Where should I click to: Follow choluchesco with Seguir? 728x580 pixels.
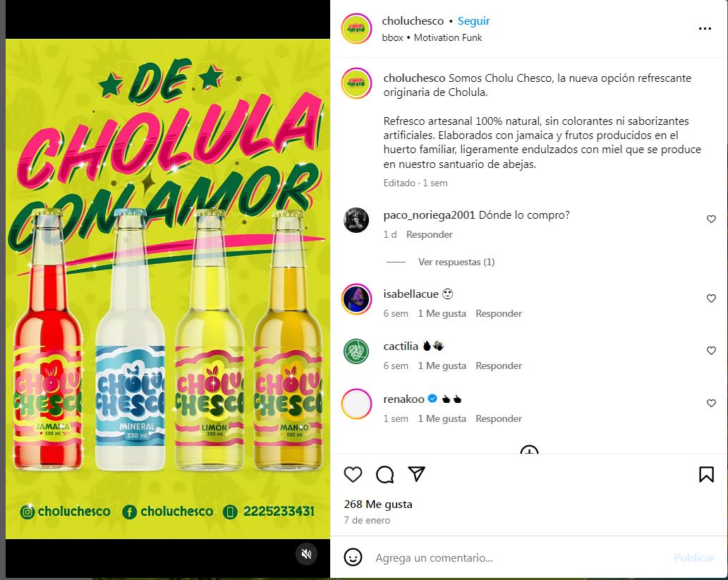(473, 21)
